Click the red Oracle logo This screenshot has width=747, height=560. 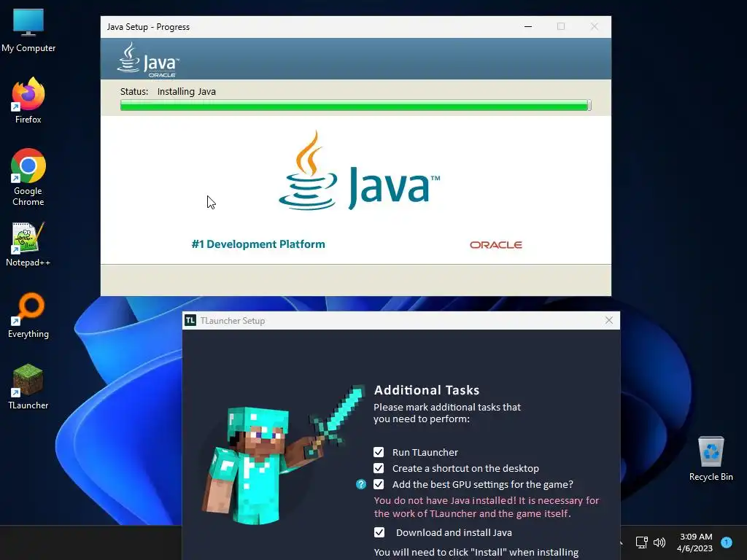(x=496, y=245)
